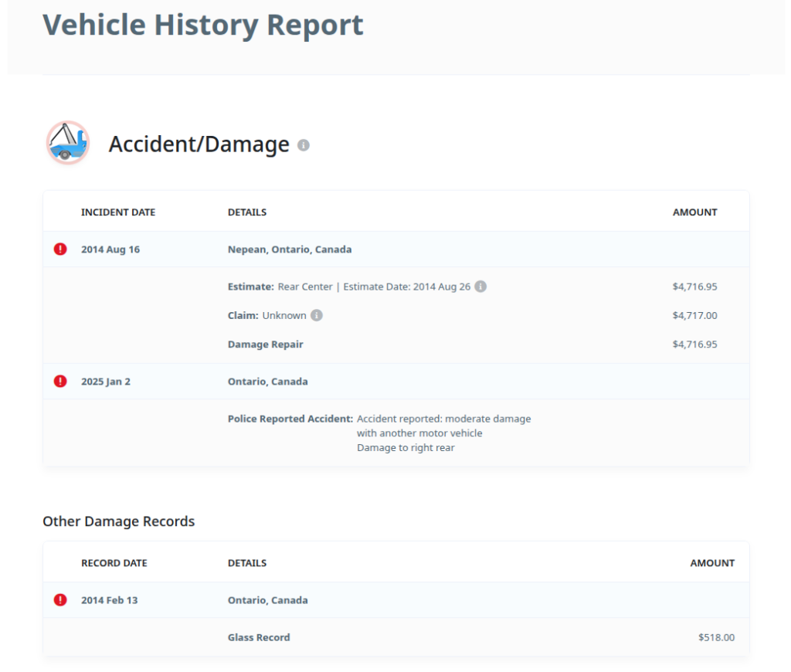
Task: Click info icon after Estimate Date 2014 Aug 26
Action: (480, 287)
